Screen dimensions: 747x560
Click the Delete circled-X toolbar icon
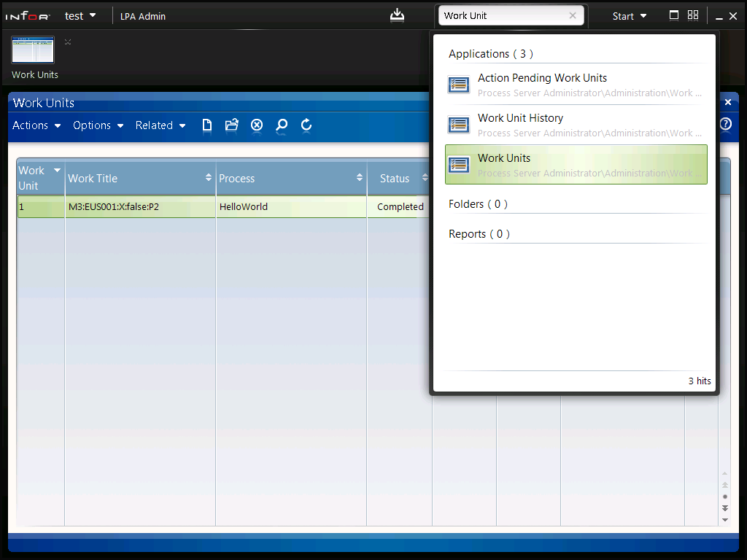pos(257,125)
